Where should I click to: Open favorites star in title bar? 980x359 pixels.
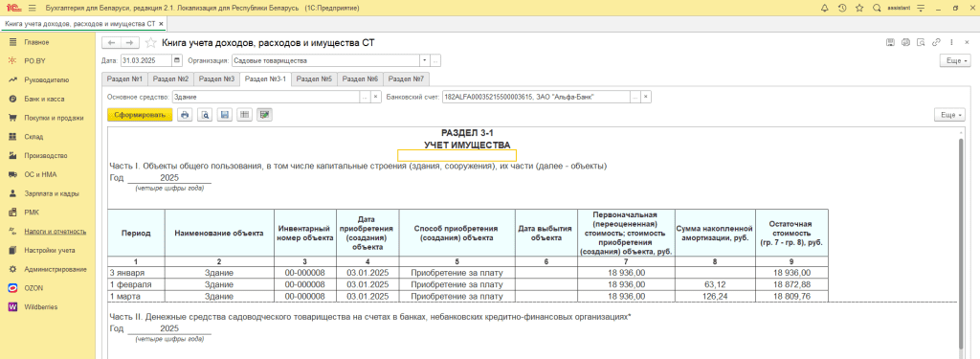click(858, 8)
